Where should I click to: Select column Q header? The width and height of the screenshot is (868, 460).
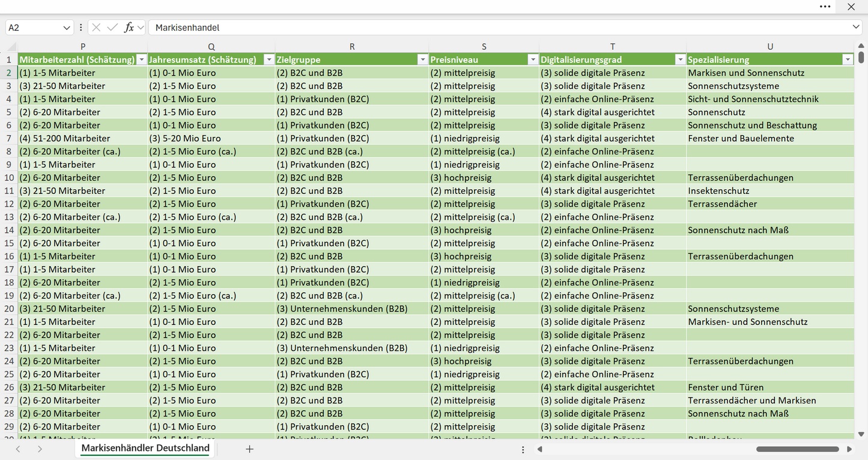coord(211,46)
